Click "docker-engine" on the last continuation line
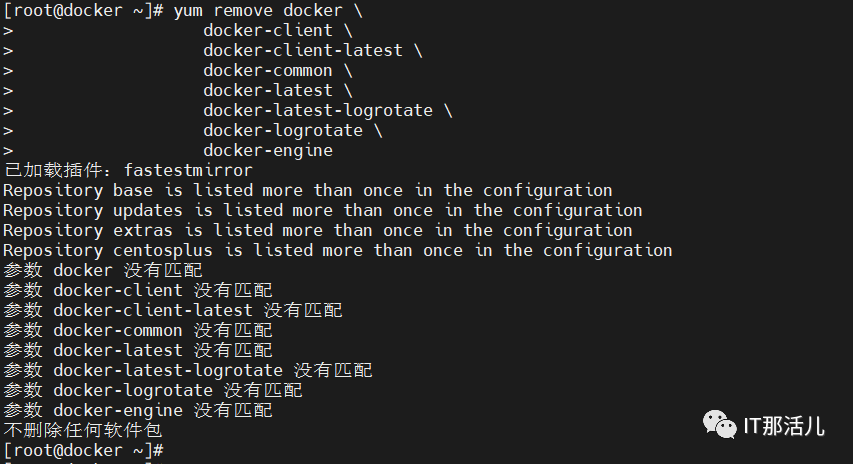The image size is (853, 464). click(x=267, y=150)
